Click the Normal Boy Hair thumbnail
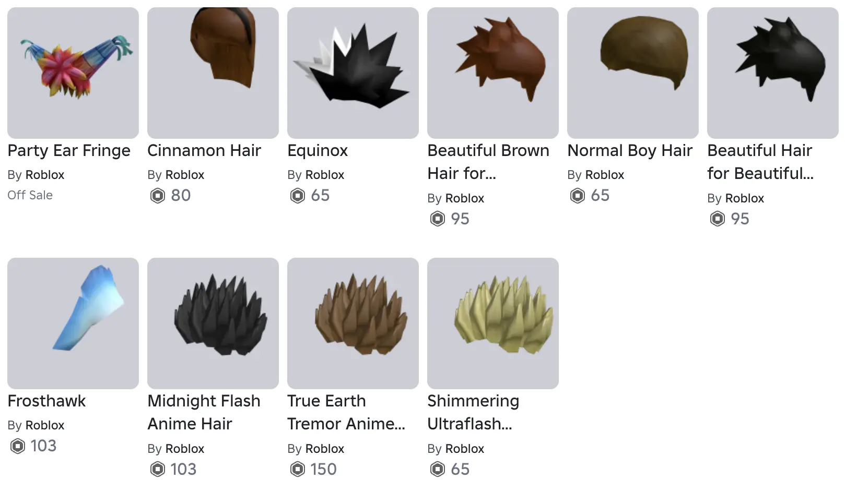The image size is (845, 504). click(633, 73)
